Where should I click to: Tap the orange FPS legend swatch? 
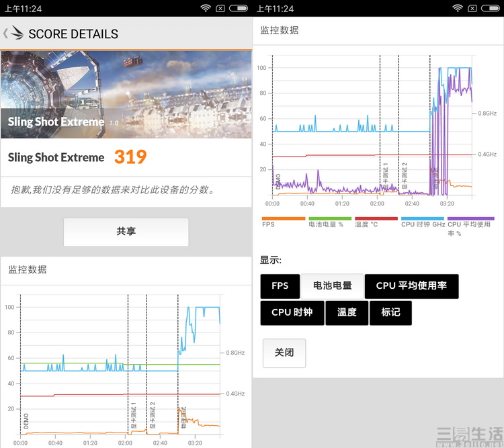point(283,218)
